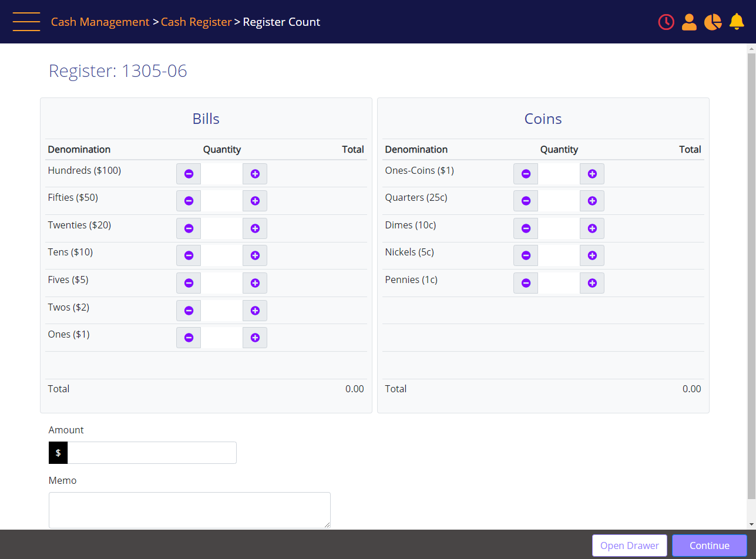The image size is (756, 559).
Task: Focus the Fifties quantity input box
Action: tap(221, 201)
